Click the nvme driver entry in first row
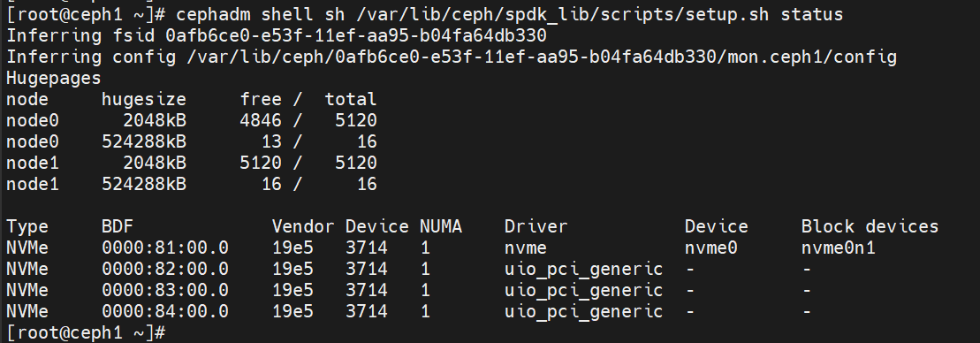980x343 pixels. point(526,248)
